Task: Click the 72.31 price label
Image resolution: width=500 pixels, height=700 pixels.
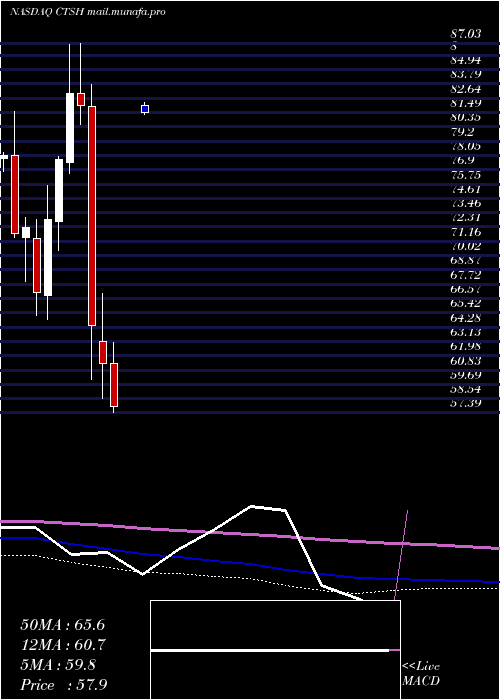Action: (466, 217)
